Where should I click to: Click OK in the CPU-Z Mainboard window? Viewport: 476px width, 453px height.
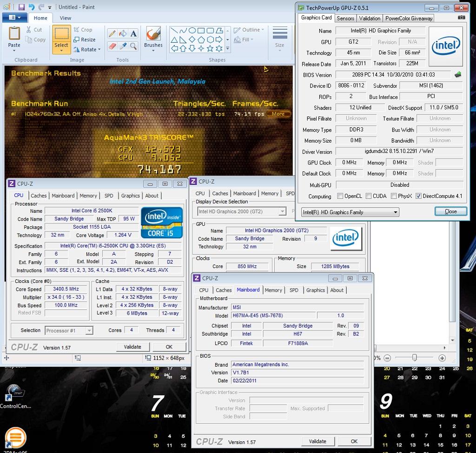pos(354,441)
